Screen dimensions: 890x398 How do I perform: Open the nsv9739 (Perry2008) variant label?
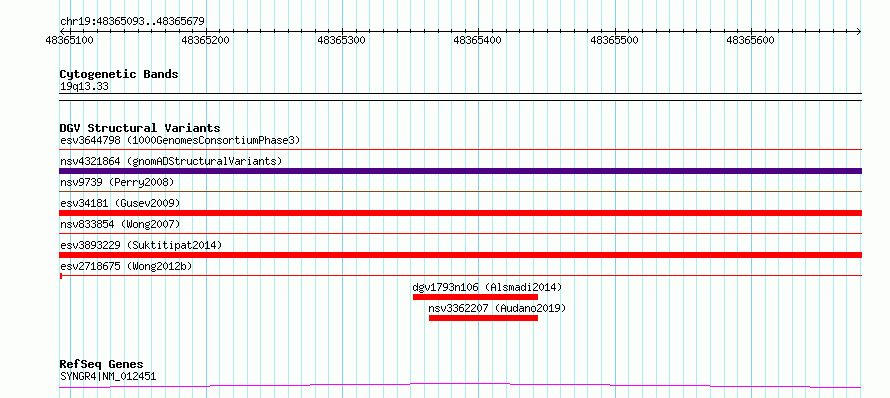pos(117,182)
